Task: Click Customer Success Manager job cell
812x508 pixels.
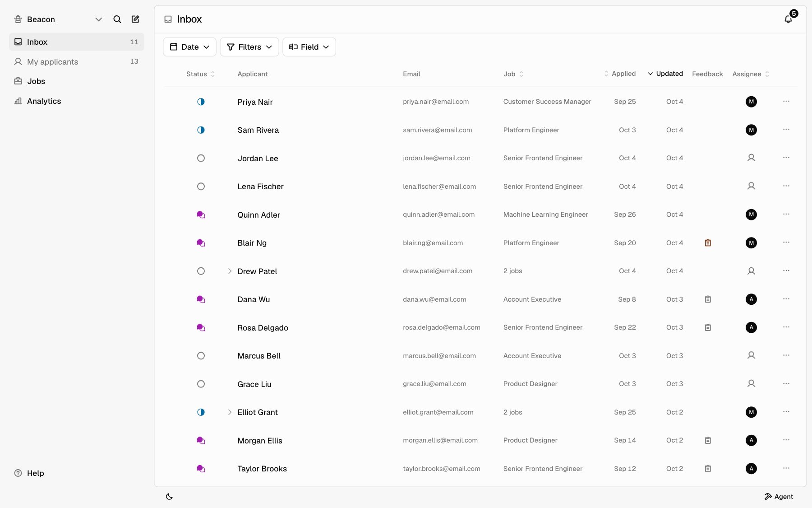Action: (547, 102)
